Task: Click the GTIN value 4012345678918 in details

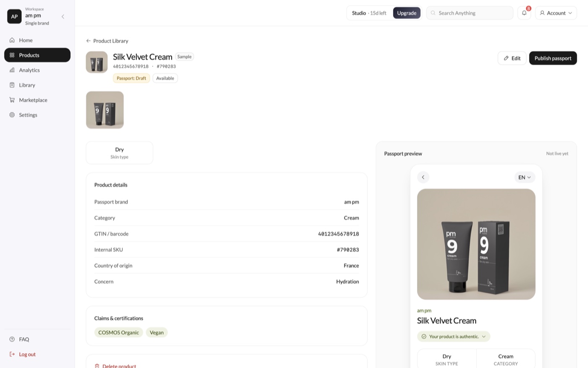Action: pyautogui.click(x=338, y=234)
